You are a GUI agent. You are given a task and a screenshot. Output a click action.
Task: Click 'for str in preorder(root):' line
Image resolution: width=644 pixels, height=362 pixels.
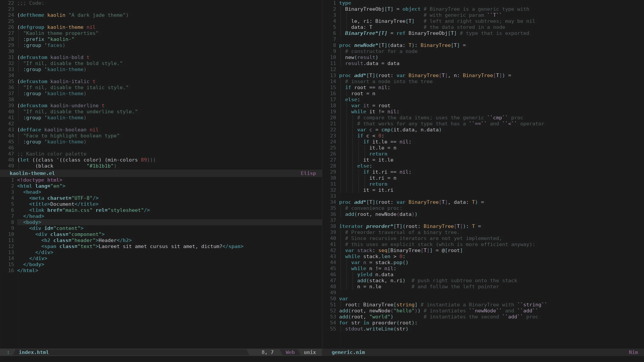(x=378, y=323)
